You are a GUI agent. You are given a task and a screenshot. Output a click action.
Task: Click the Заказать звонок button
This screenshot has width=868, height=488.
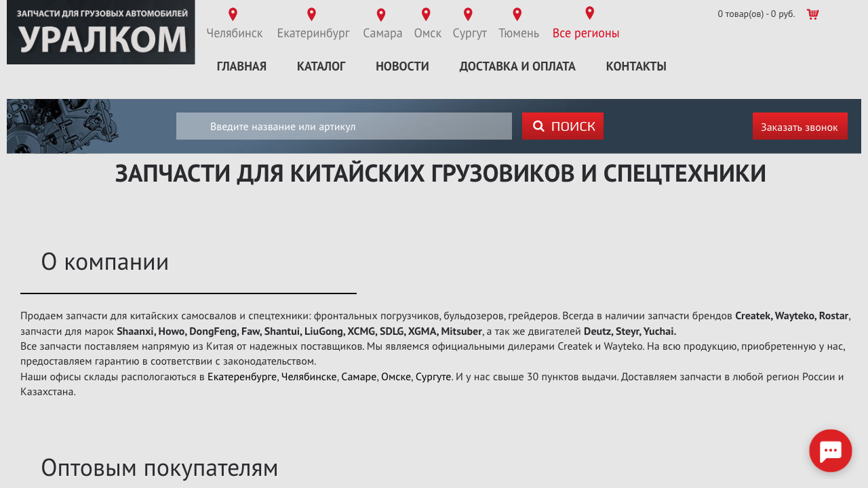[800, 126]
